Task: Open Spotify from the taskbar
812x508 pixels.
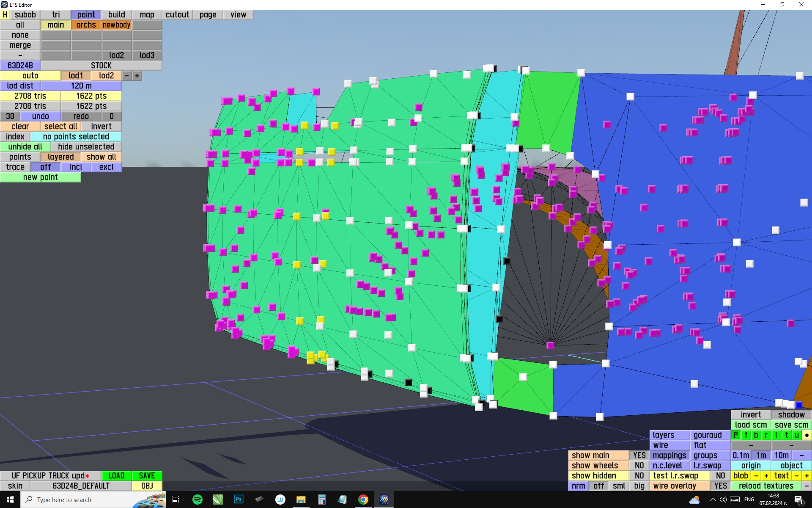Action: point(197,500)
